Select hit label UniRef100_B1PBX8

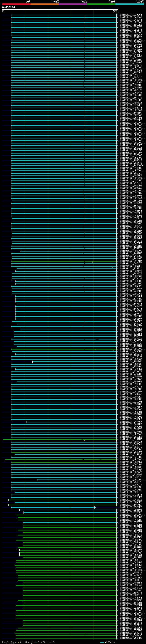pyautogui.click(x=131, y=339)
